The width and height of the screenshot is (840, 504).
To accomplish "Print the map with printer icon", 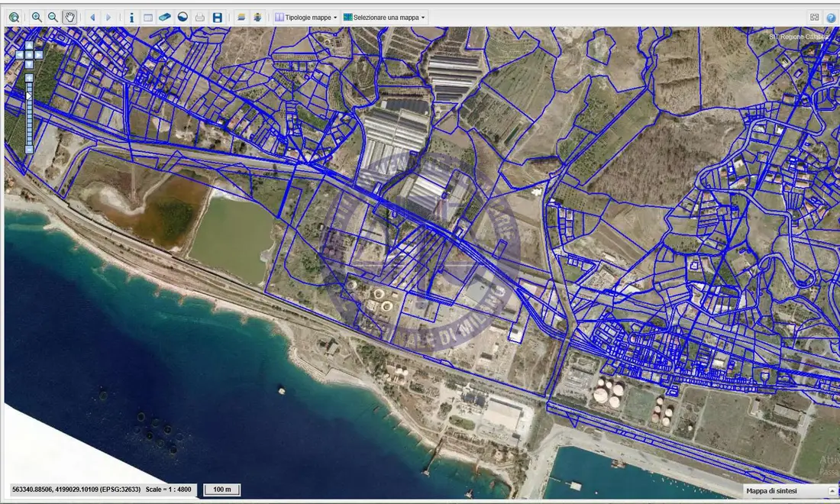I will pos(200,17).
